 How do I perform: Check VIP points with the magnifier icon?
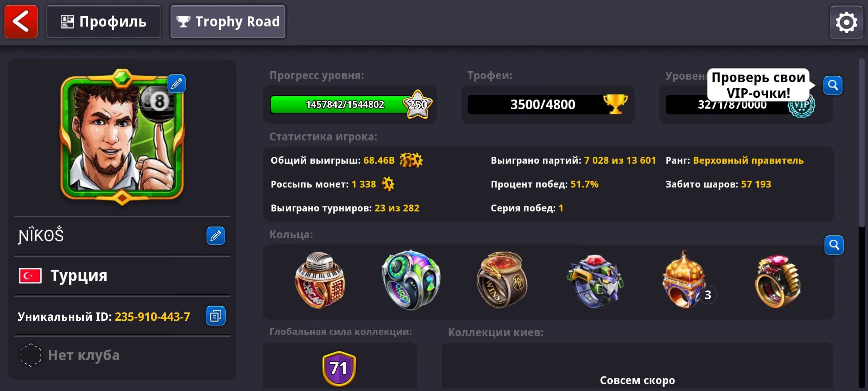tap(833, 85)
